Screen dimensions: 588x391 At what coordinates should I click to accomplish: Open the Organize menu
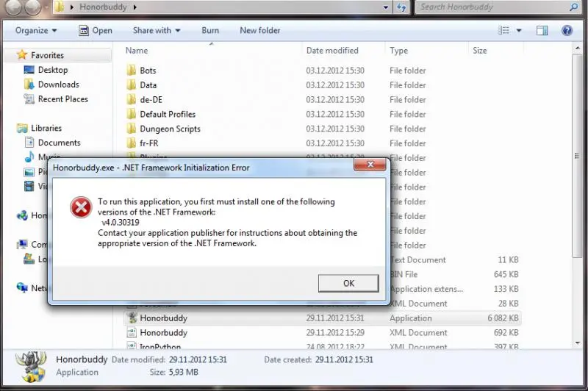coord(36,30)
